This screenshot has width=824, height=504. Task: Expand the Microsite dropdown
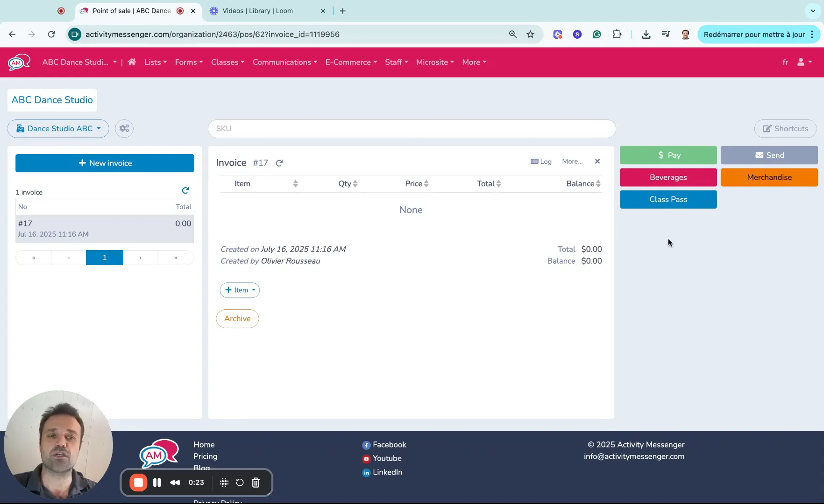(435, 62)
